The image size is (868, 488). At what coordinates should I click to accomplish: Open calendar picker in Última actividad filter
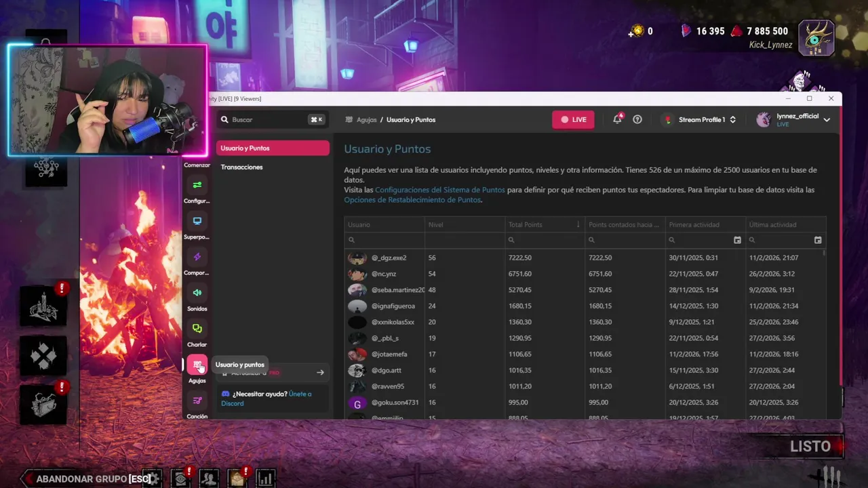pyautogui.click(x=818, y=240)
